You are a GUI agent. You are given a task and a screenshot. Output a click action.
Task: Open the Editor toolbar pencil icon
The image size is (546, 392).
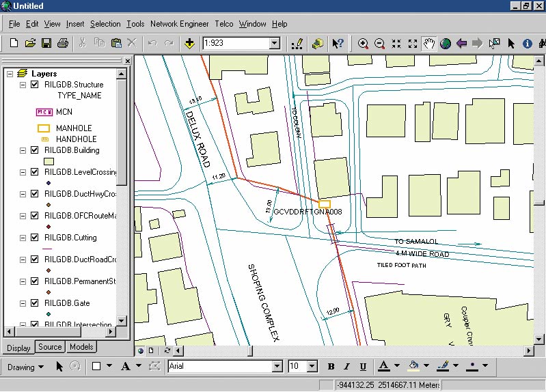coord(297,44)
